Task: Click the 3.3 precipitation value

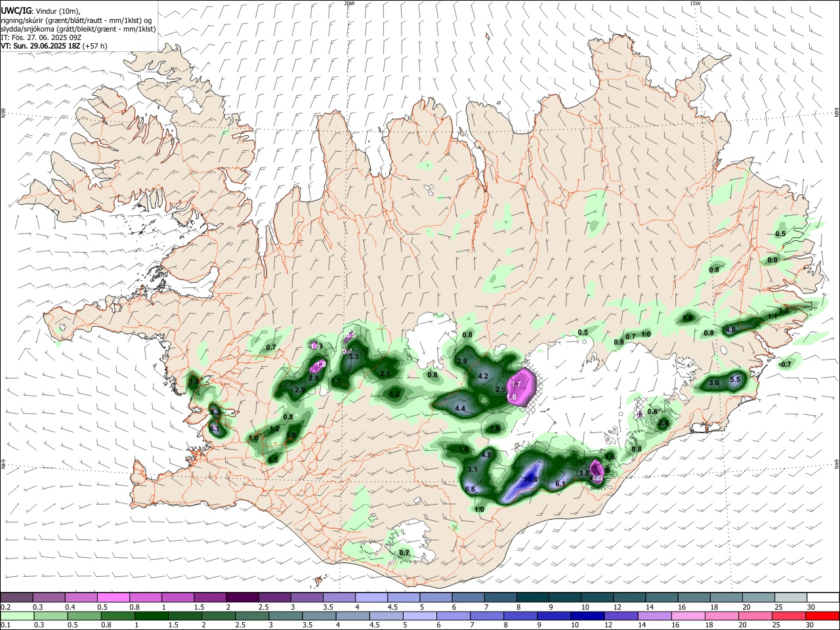Action: [354, 356]
